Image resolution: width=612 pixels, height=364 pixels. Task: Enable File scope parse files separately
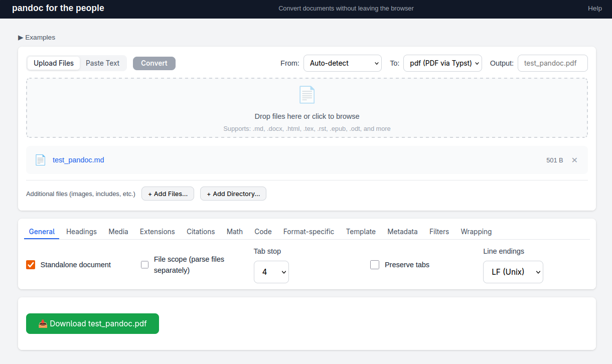pyautogui.click(x=144, y=265)
